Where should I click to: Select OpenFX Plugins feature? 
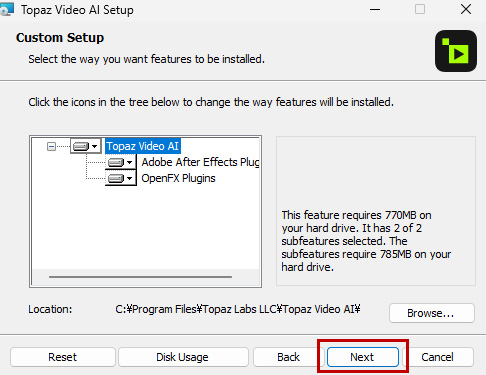[178, 178]
